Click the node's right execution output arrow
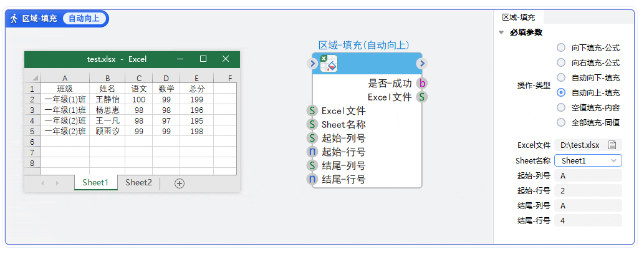The width and height of the screenshot is (644, 254). [x=422, y=63]
